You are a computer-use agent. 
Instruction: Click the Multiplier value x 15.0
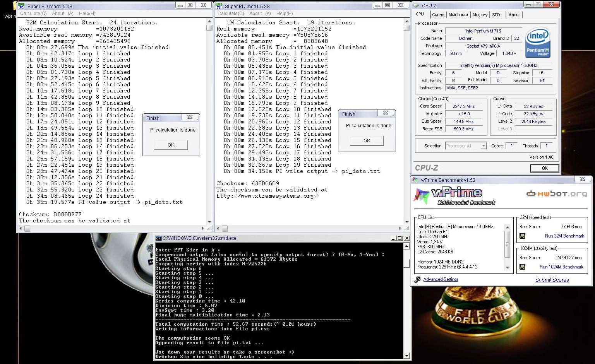click(463, 114)
